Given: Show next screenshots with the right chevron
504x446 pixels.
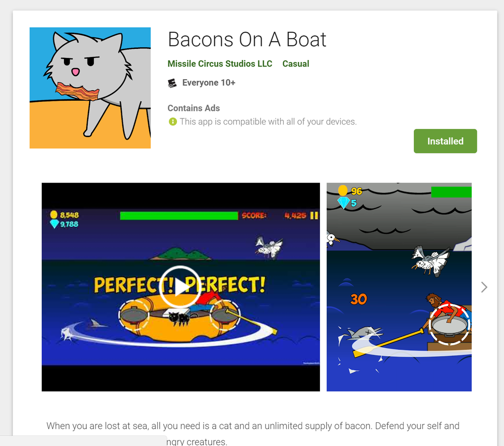Looking at the screenshot, I should 484,287.
